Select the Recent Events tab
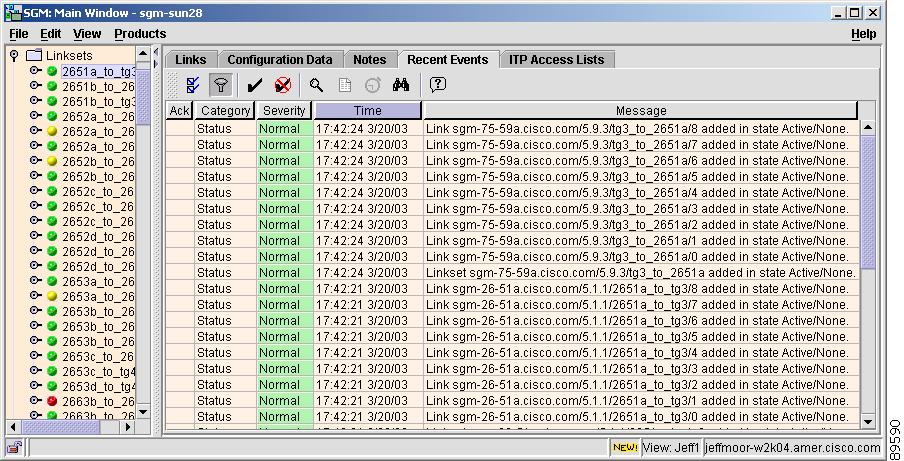This screenshot has height=461, width=904. click(447, 60)
